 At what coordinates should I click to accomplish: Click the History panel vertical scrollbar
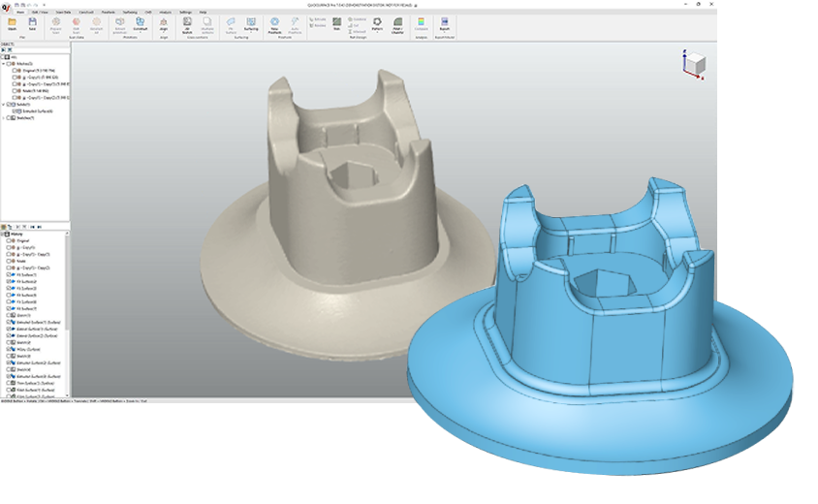click(68, 310)
